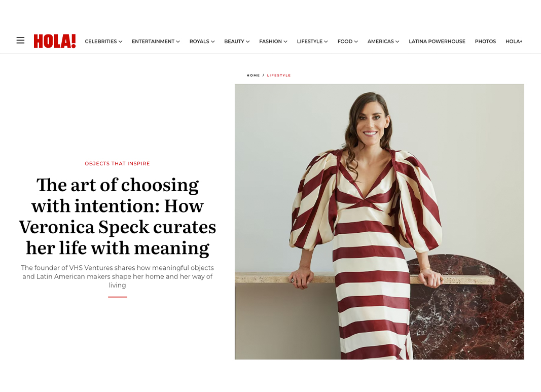541x392 pixels.
Task: Expand the Americas chevron
Action: point(398,42)
